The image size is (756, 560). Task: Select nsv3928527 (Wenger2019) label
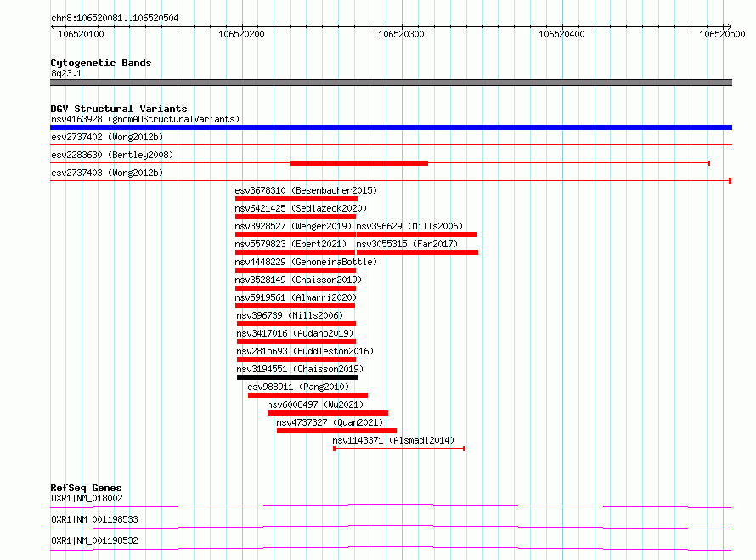293,226
